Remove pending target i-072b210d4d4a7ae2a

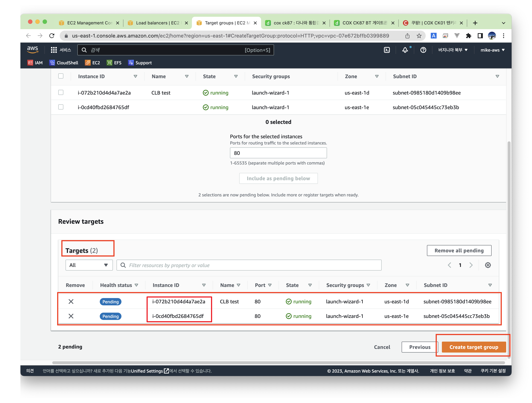point(71,302)
